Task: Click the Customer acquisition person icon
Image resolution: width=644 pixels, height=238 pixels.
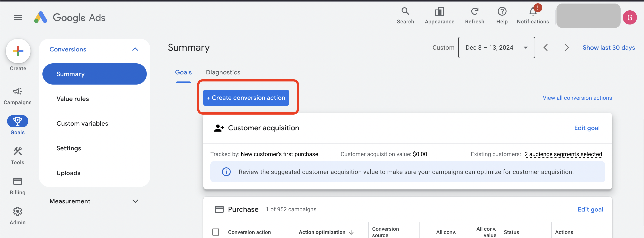Action: 219,128
